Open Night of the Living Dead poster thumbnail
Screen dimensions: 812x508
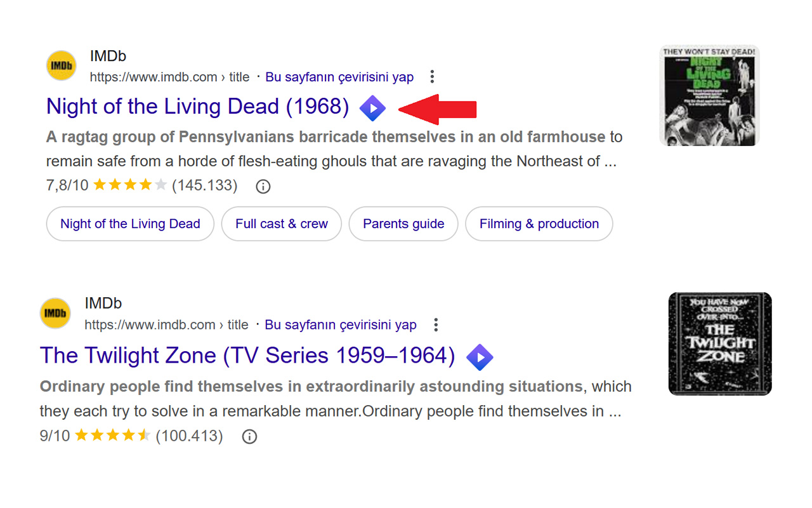[x=709, y=95]
